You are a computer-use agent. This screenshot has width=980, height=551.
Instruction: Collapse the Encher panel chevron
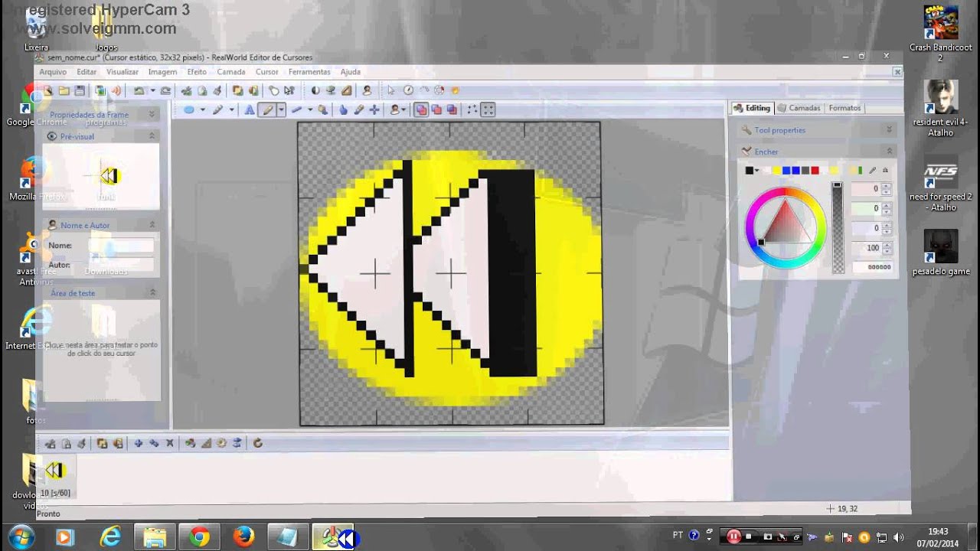pos(889,152)
